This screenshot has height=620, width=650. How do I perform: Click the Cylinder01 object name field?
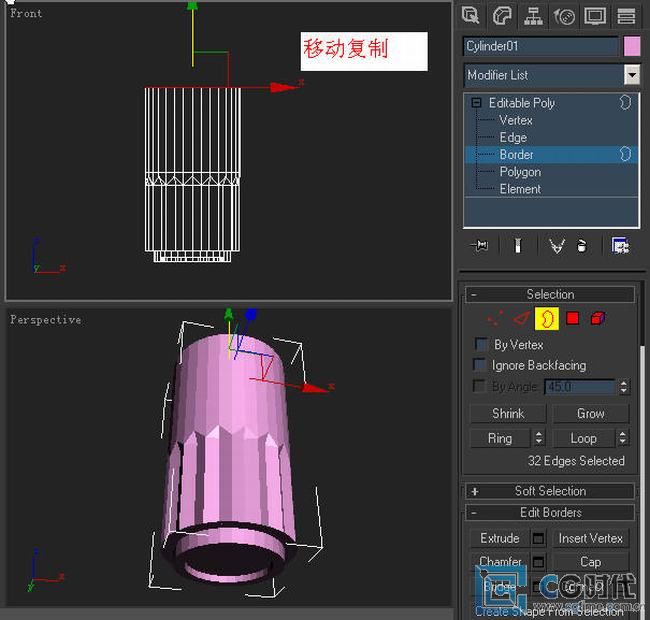click(x=541, y=46)
